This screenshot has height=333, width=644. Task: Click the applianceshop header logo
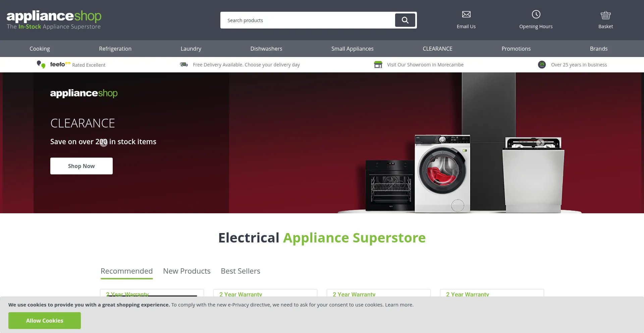pyautogui.click(x=54, y=20)
